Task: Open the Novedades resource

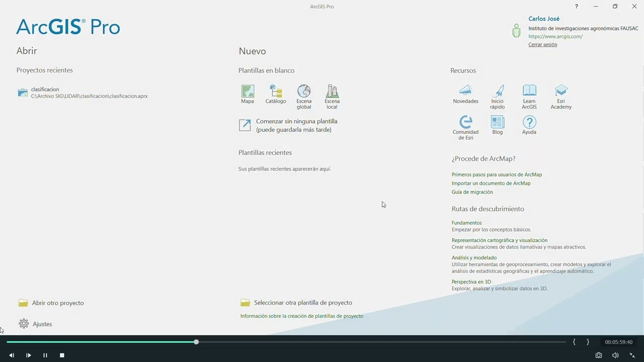Action: [465, 94]
